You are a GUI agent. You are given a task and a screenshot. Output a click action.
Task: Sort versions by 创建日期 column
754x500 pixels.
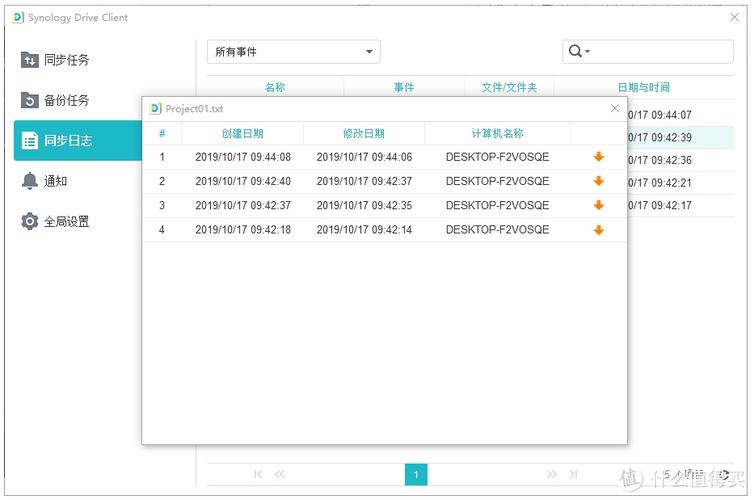point(242,133)
